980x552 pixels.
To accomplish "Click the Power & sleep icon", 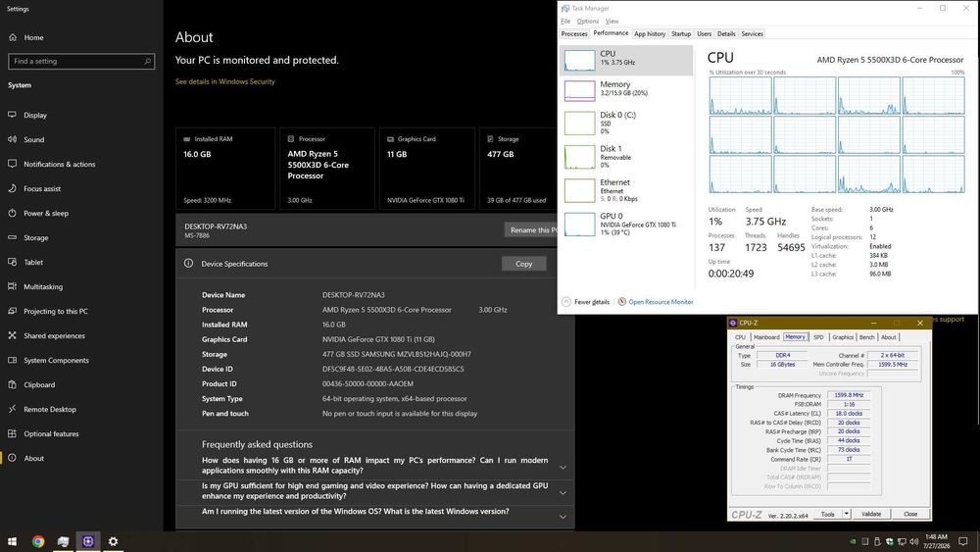I will [x=12, y=213].
